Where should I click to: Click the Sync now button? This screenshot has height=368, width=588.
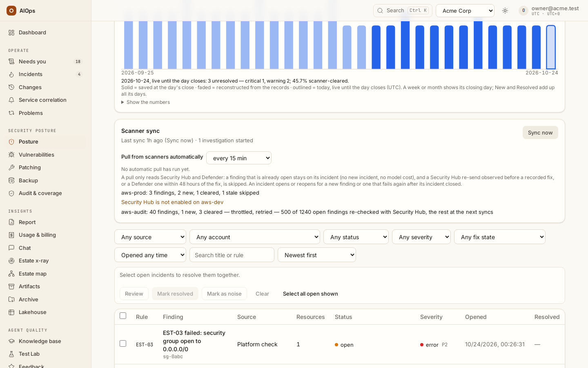click(x=540, y=132)
